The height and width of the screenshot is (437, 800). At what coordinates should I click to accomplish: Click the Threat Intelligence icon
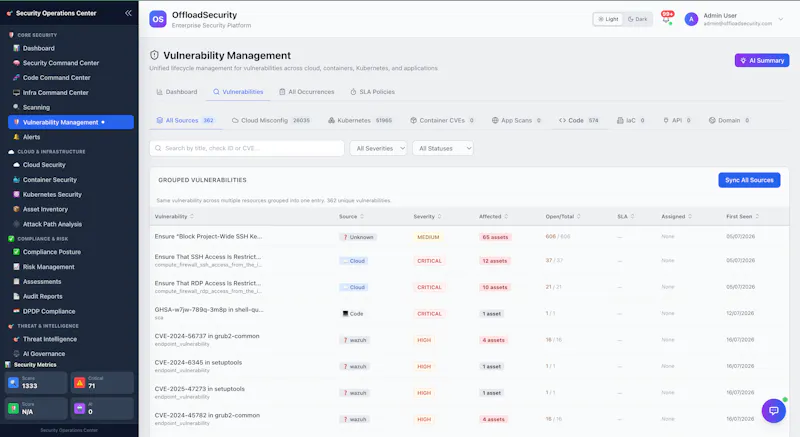click(16, 339)
